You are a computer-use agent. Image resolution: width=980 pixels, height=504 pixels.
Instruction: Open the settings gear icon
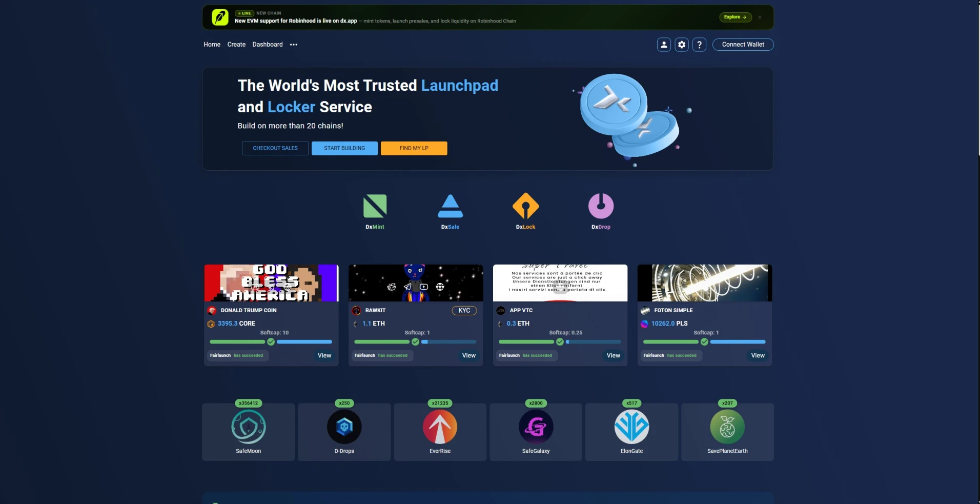coord(682,45)
